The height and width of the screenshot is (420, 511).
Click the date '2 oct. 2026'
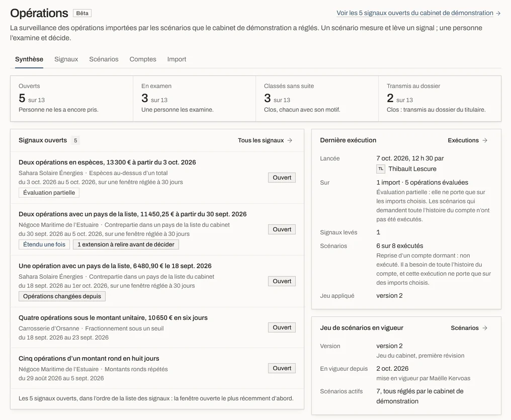(x=392, y=369)
